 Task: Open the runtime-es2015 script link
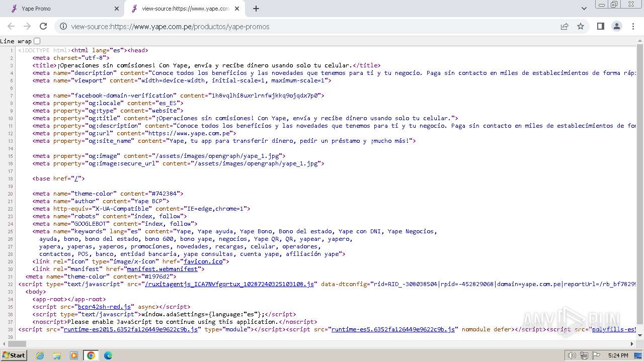pyautogui.click(x=130, y=329)
